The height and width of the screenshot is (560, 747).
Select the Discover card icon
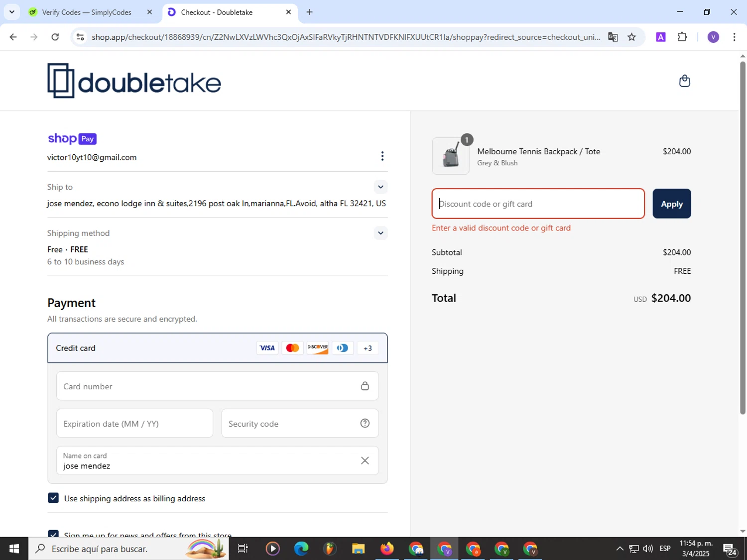(x=318, y=348)
